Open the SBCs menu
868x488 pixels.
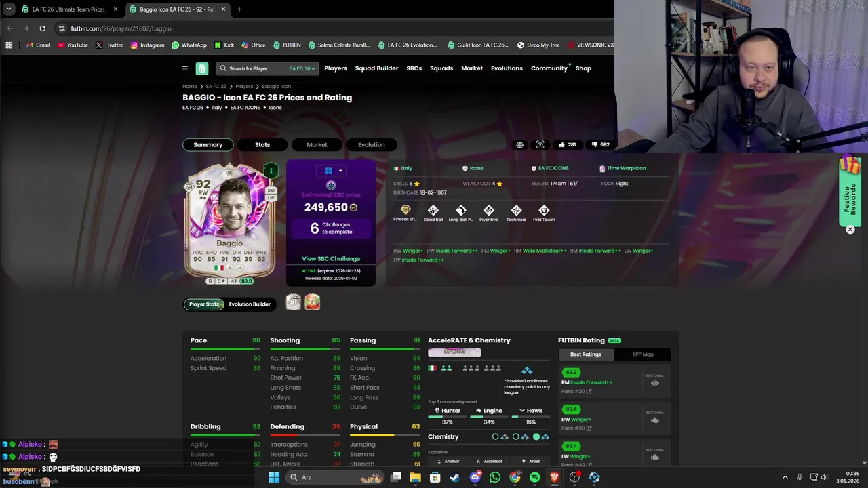(414, 68)
